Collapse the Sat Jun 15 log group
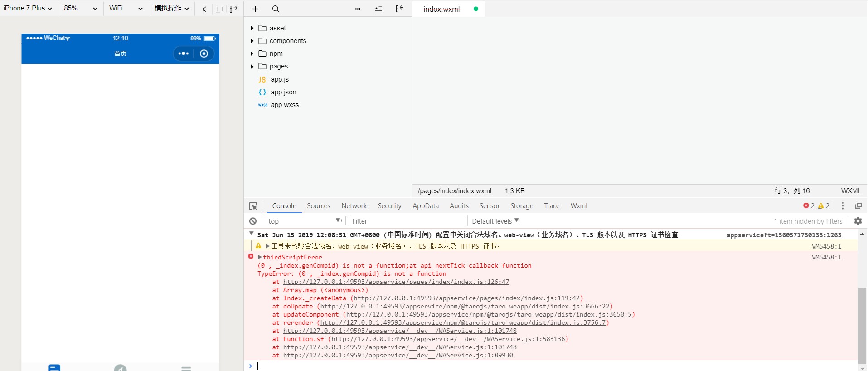This screenshot has width=868, height=371. pyautogui.click(x=252, y=234)
